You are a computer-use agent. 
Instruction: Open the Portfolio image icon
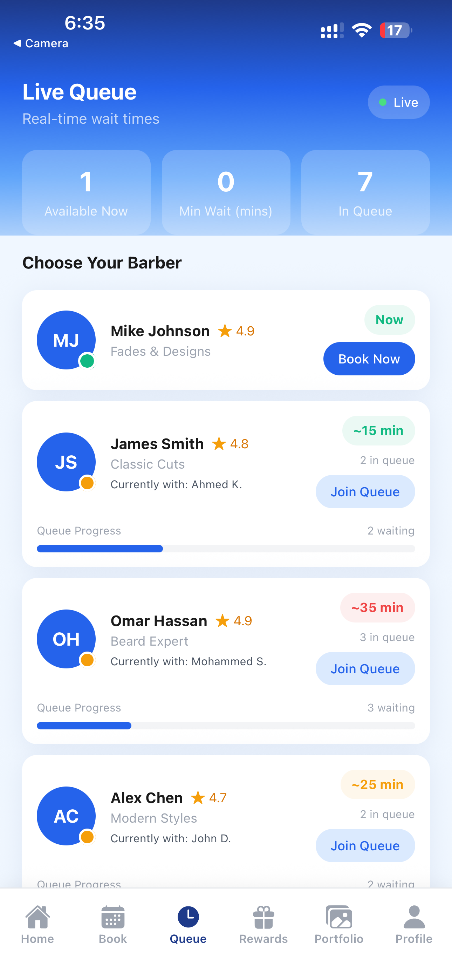pos(338,917)
